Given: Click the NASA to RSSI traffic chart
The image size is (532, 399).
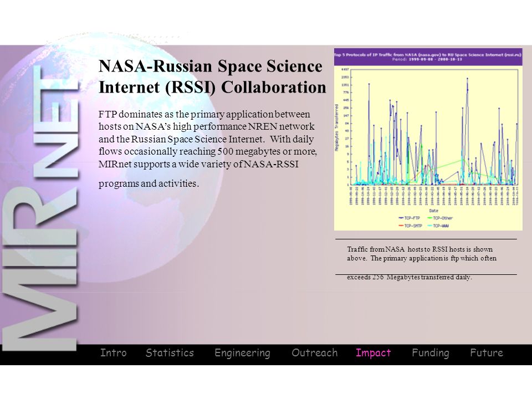Looking at the screenshot, I should point(428,140).
